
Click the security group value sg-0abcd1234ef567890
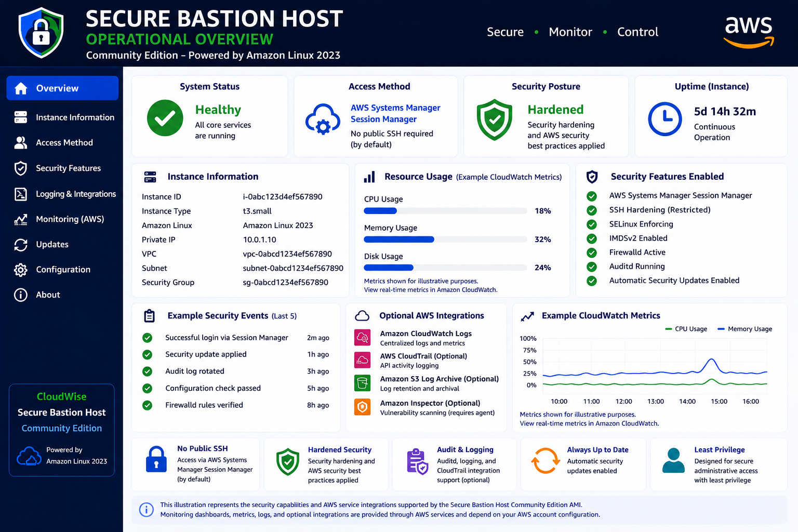pos(286,283)
